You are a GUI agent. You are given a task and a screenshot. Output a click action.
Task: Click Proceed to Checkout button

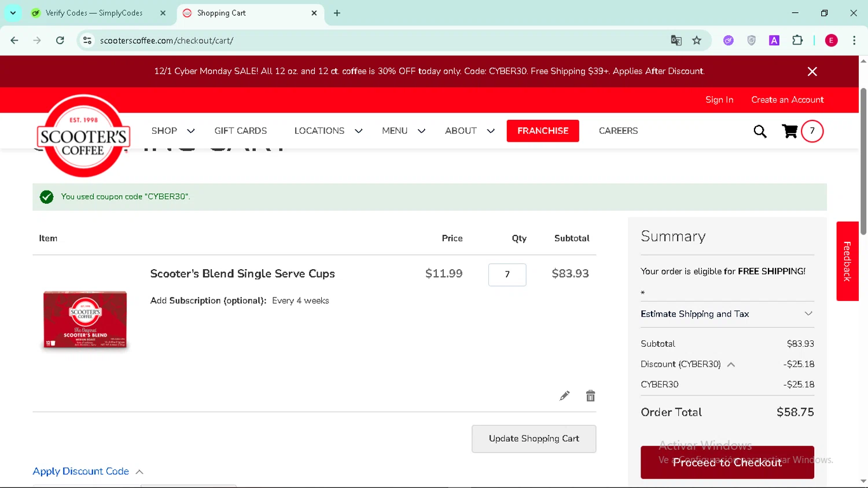click(x=727, y=462)
